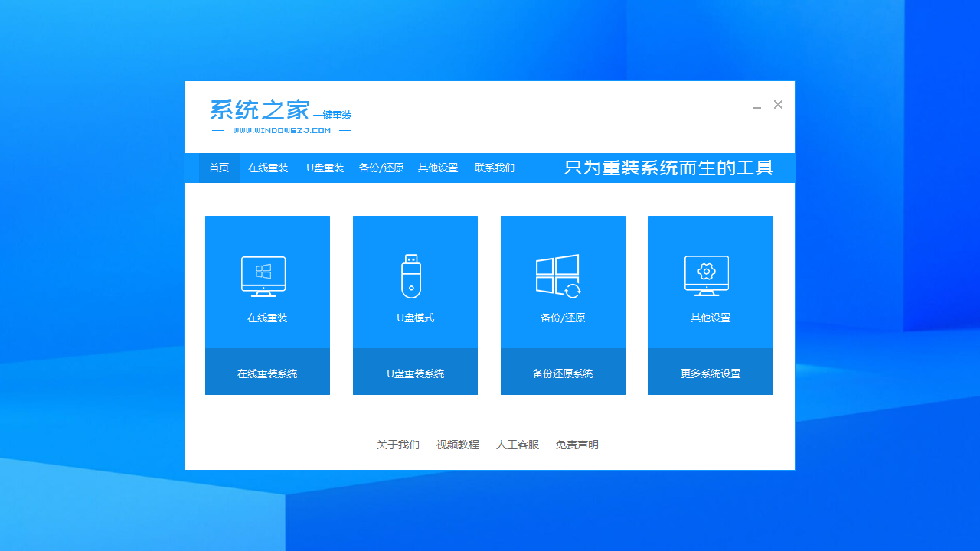Open the 视频教程 link
The height and width of the screenshot is (551, 980).
pyautogui.click(x=458, y=445)
